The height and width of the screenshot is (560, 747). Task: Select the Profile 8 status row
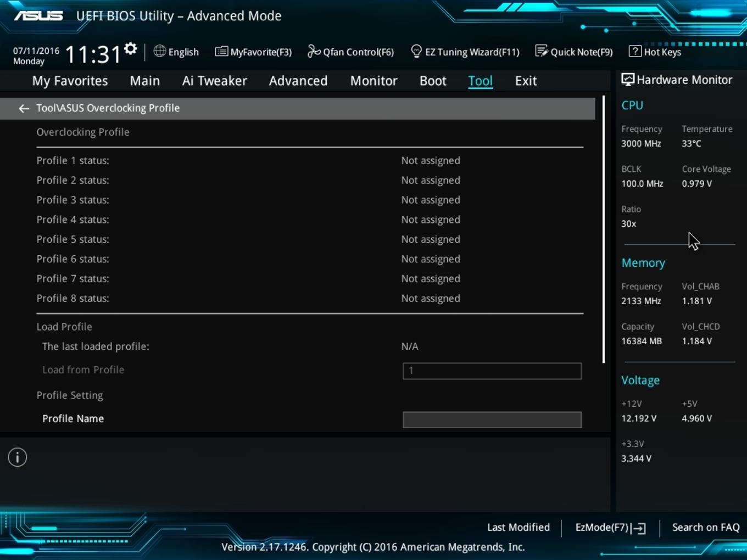click(310, 298)
